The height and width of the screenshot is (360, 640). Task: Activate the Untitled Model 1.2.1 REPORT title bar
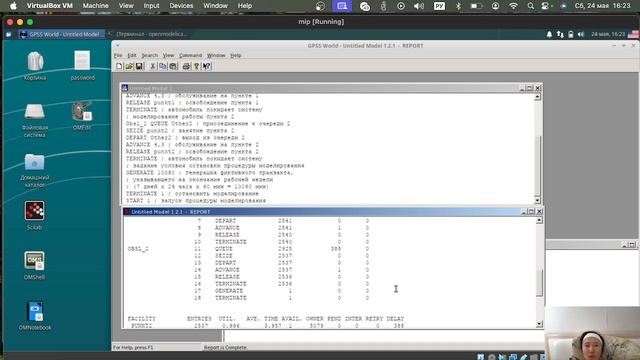click(x=322, y=211)
